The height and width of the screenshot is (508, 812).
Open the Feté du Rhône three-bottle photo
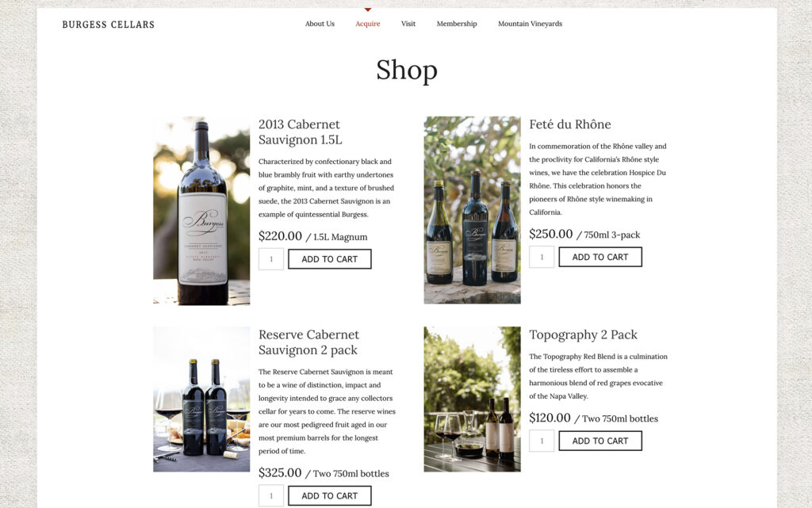(473, 210)
